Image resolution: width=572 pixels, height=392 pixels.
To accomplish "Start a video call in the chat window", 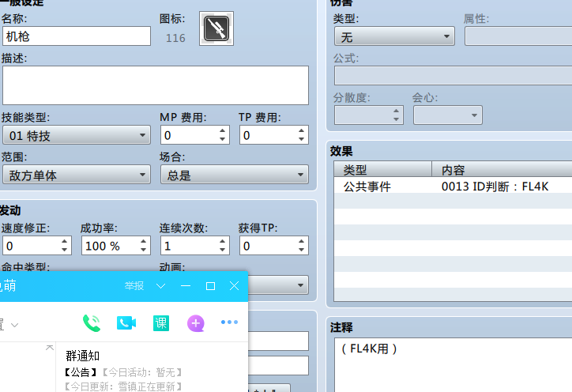I will (x=126, y=323).
